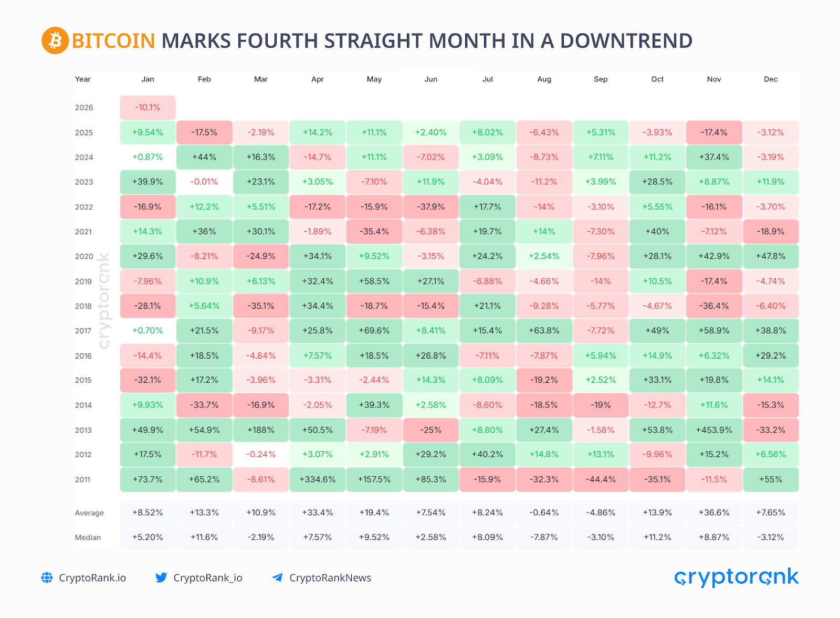Click the Median row label
840x618 pixels.
tap(88, 538)
